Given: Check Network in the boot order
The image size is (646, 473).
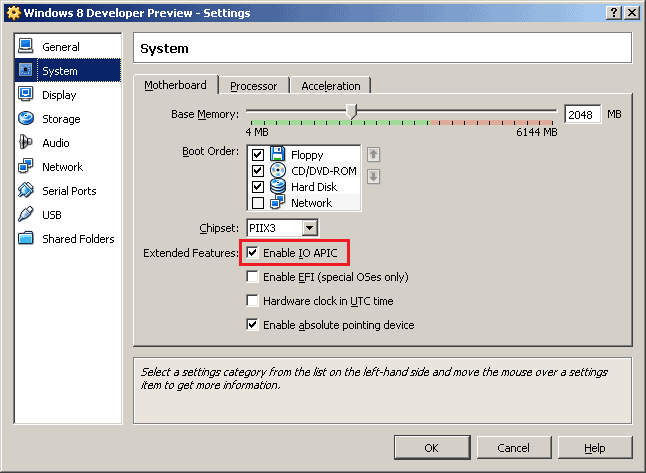Looking at the screenshot, I should pos(258,203).
